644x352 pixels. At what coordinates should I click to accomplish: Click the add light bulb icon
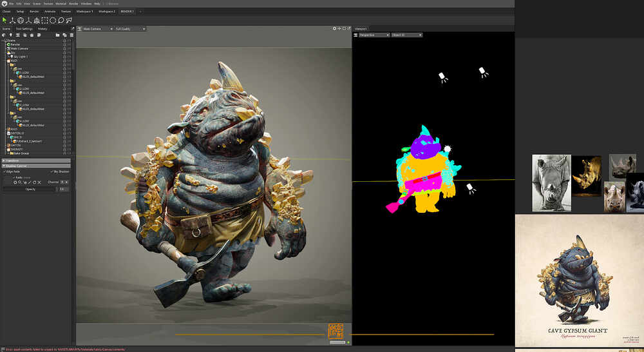[x=11, y=35]
